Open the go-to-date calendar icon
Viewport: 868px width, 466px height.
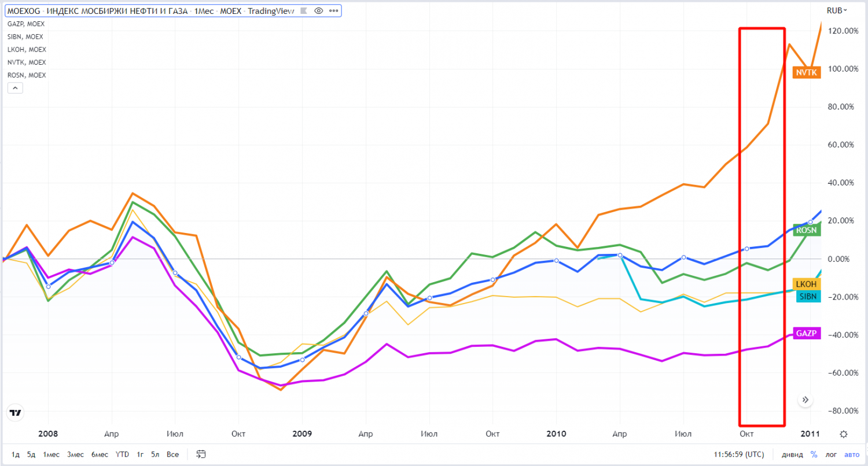pos(201,454)
